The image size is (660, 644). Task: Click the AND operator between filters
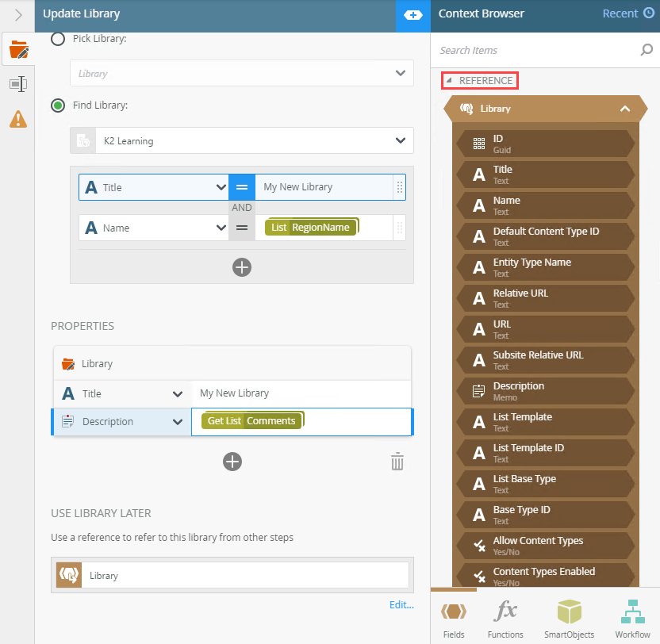point(242,208)
